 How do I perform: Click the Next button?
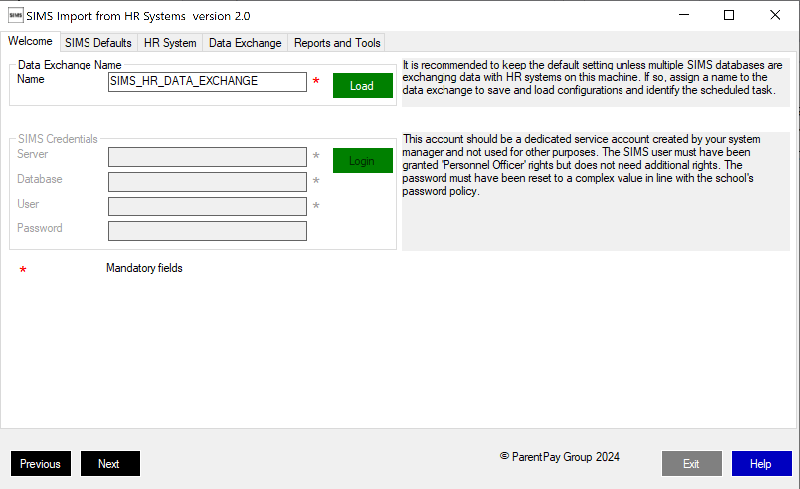point(110,463)
